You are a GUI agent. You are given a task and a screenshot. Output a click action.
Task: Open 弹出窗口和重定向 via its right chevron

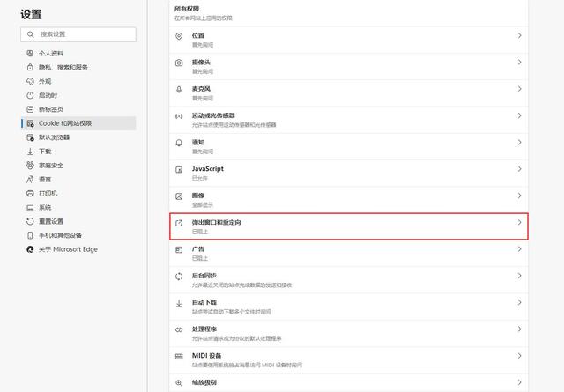(520, 223)
